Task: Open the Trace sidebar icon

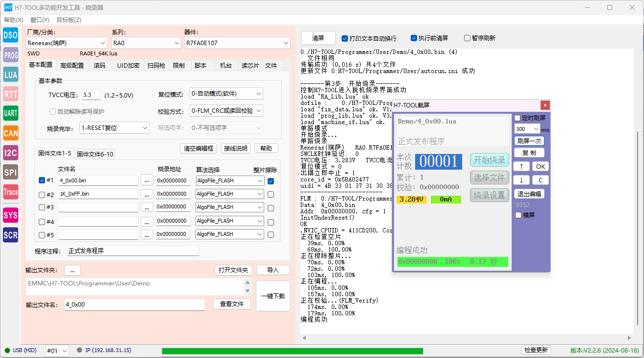Action: pyautogui.click(x=10, y=192)
